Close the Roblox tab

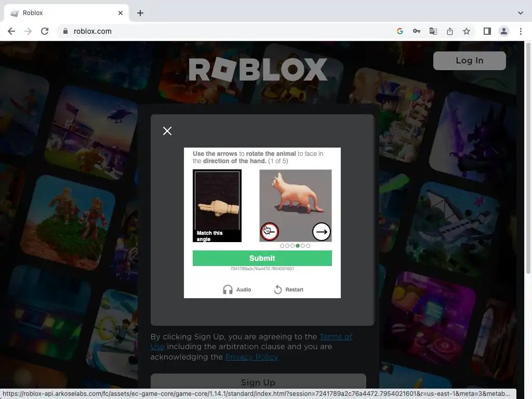[121, 13]
